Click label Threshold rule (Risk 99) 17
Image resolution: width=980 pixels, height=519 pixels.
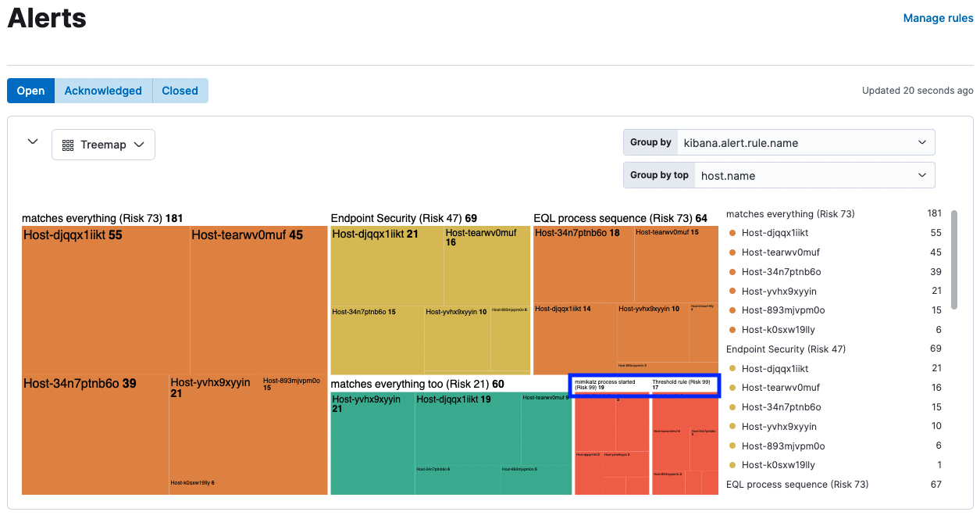click(682, 385)
